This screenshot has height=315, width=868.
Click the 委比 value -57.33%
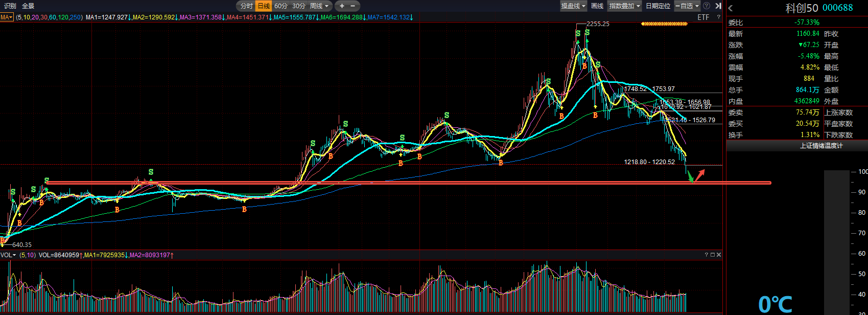(807, 22)
